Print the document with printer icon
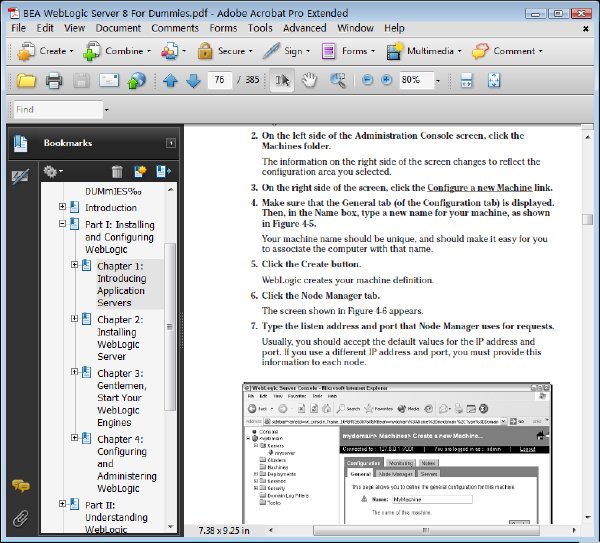Screen dimensions: 600x543 click(54, 80)
